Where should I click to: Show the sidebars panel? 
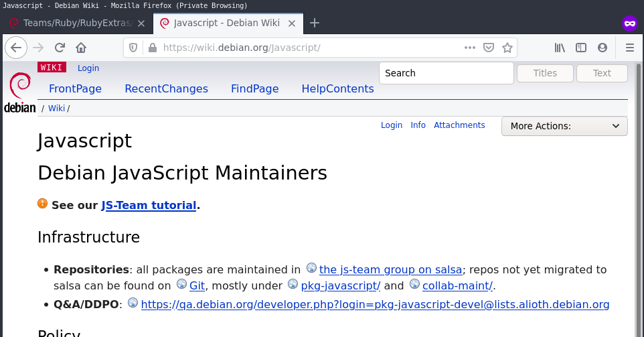click(x=581, y=48)
